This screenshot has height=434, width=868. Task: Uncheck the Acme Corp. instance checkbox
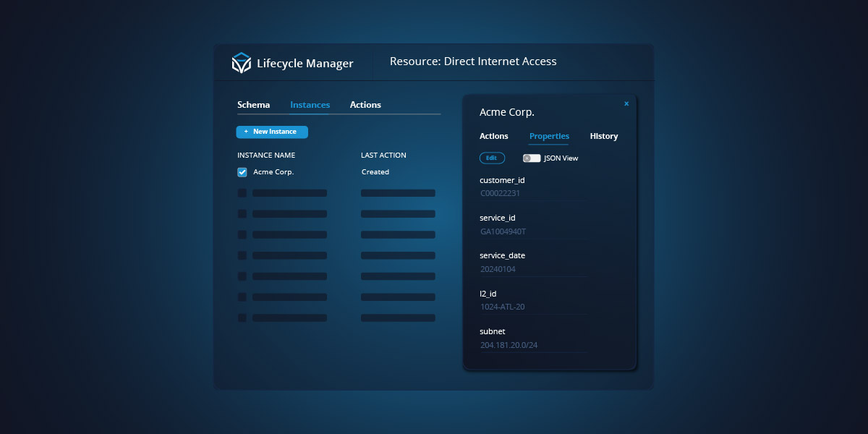(x=242, y=172)
